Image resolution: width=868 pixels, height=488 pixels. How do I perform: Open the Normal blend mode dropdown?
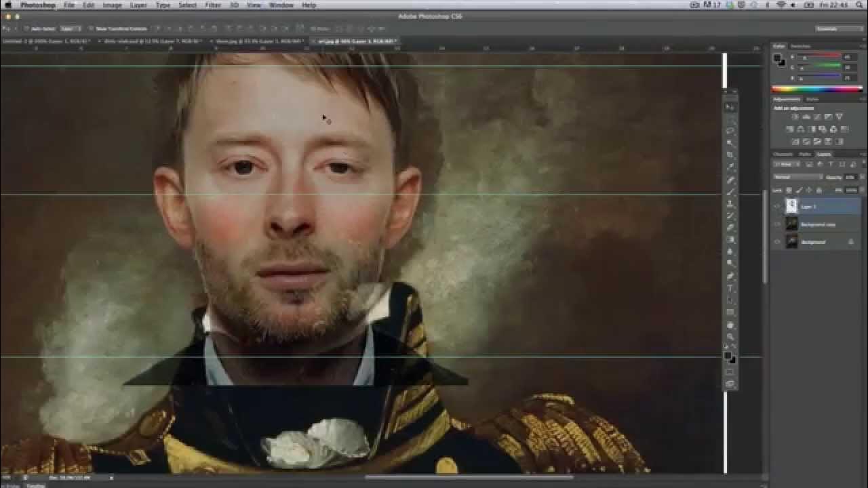[798, 177]
